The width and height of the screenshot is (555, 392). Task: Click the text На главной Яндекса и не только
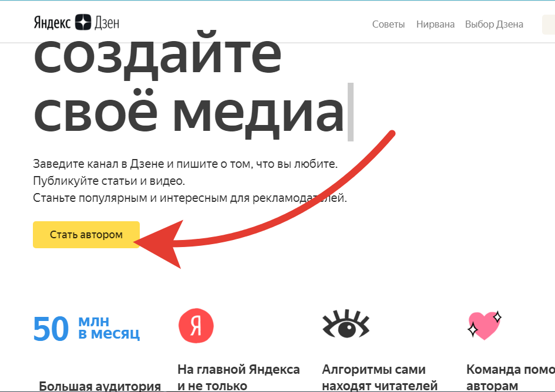(238, 377)
